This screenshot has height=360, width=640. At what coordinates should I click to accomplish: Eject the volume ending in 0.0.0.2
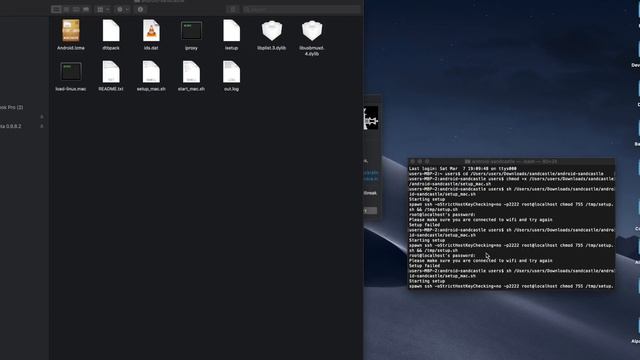point(42,127)
